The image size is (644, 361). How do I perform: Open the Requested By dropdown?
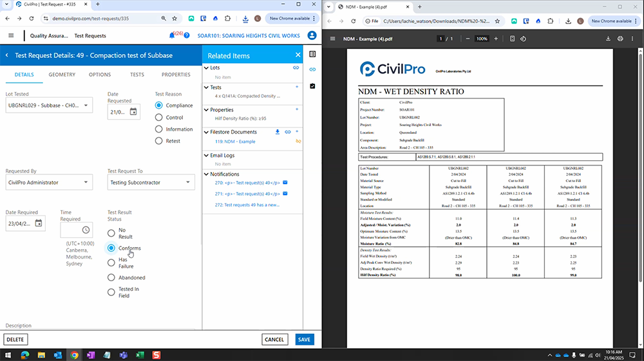click(x=49, y=183)
